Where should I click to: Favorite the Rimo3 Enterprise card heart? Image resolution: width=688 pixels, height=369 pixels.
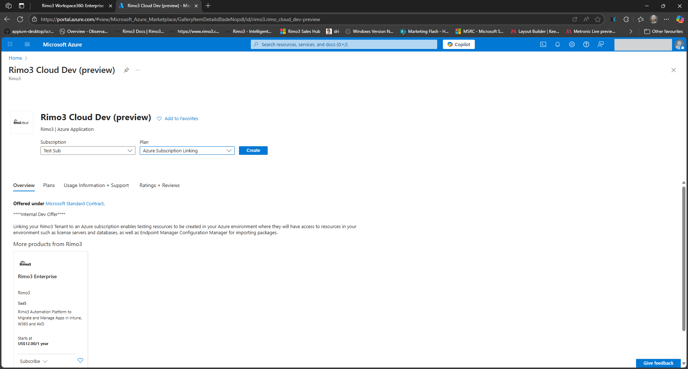click(80, 360)
